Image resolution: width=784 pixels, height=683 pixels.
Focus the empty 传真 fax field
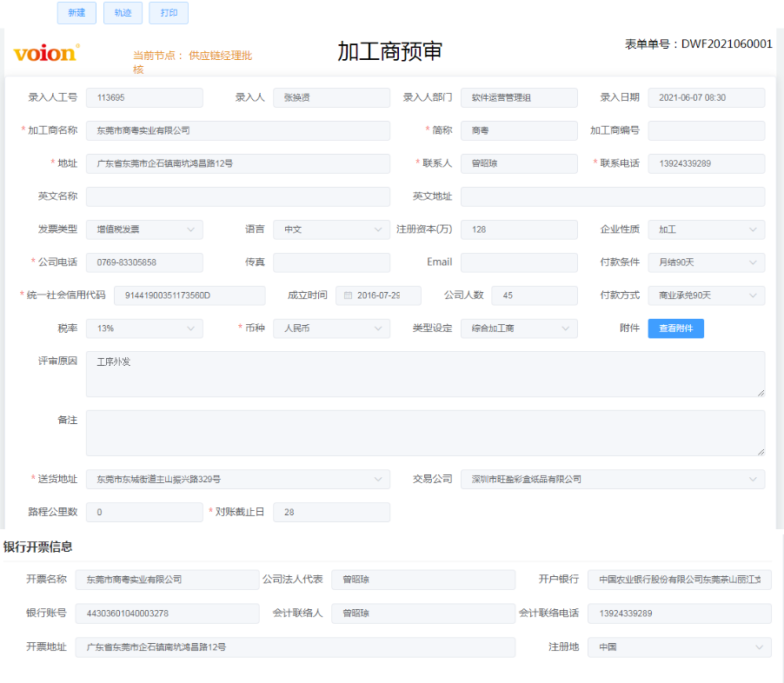click(x=331, y=262)
